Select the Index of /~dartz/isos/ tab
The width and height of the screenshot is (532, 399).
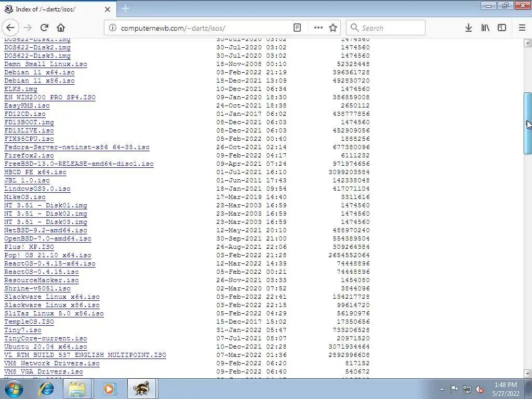(x=58, y=9)
